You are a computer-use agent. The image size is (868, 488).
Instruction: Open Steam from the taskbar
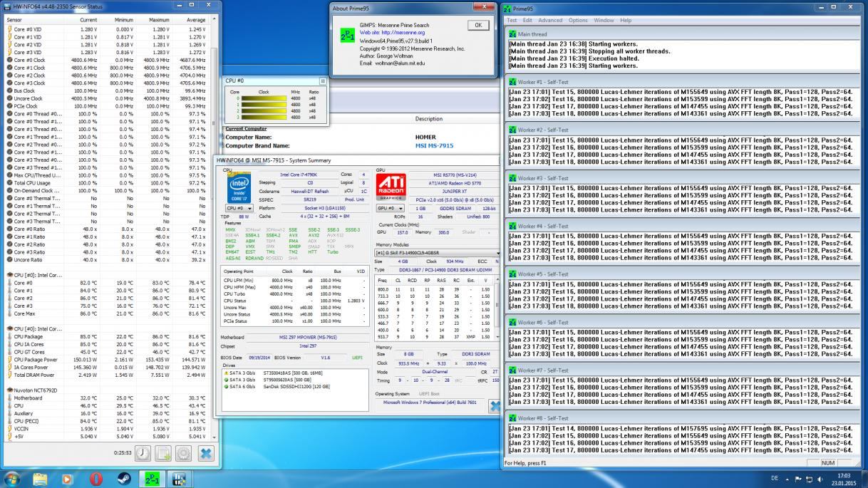pyautogui.click(x=123, y=479)
